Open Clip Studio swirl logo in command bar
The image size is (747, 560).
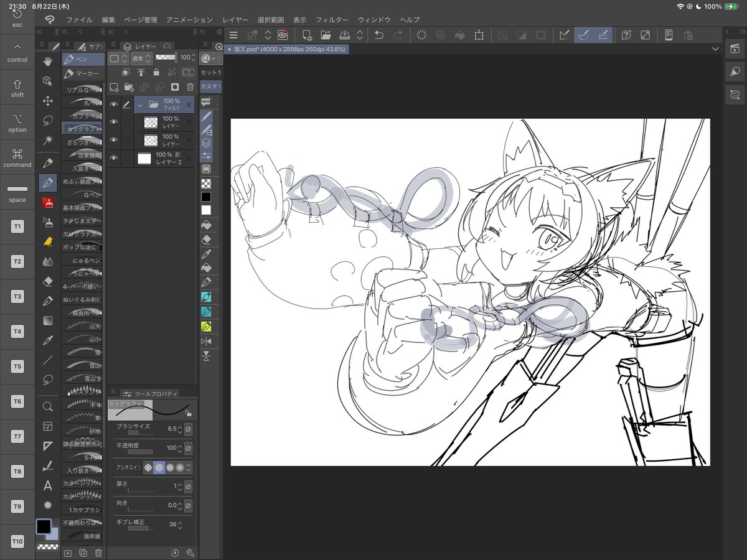282,35
